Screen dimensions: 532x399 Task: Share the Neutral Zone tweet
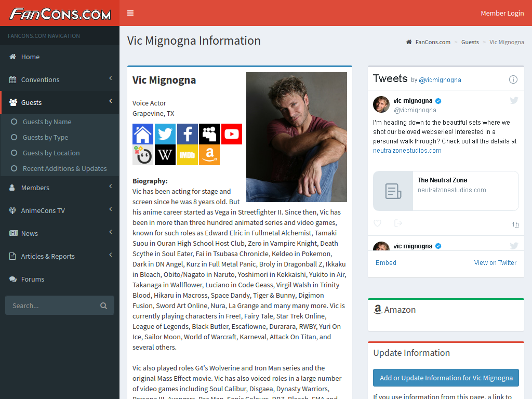coord(398,223)
